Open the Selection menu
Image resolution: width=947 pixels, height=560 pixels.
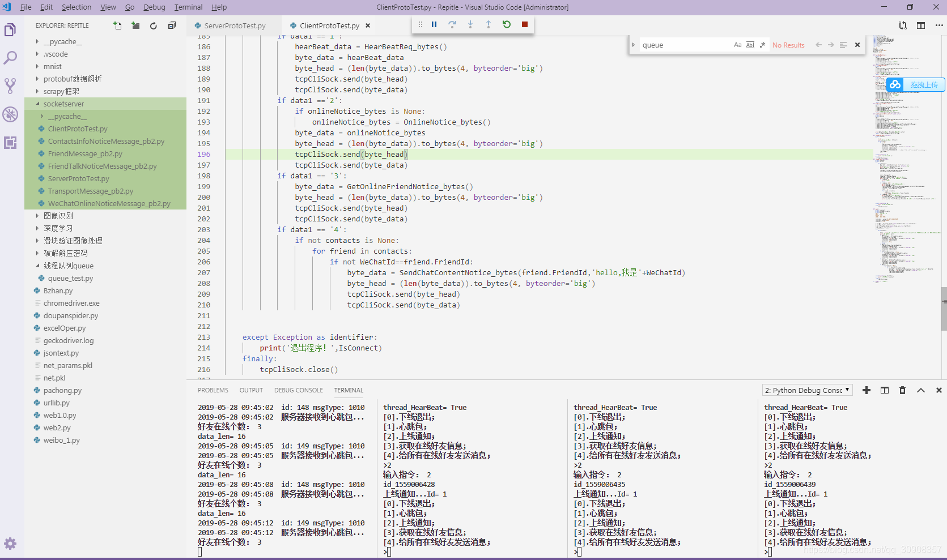pos(77,7)
